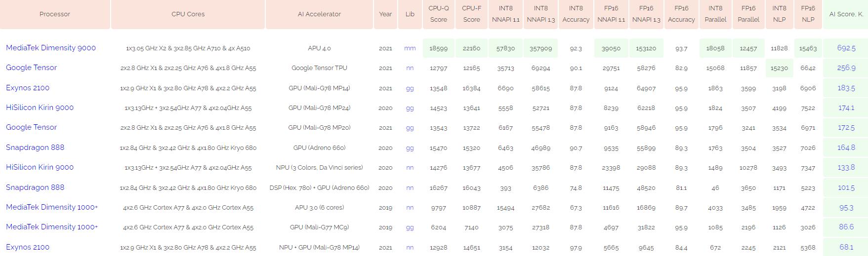This screenshot has height=256, width=868.
Task: Open Snapdragon 888 link in Adreno 660 GPU row
Action: 35,147
